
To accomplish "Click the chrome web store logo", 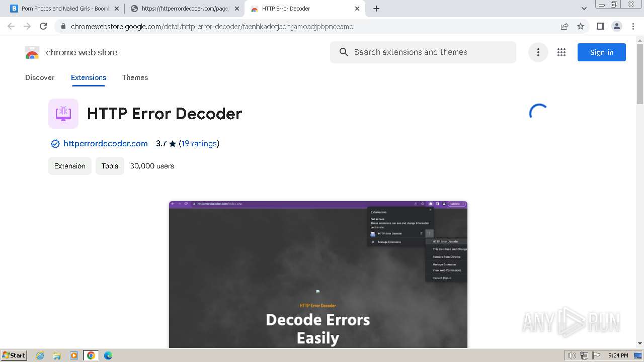I will coord(71,52).
